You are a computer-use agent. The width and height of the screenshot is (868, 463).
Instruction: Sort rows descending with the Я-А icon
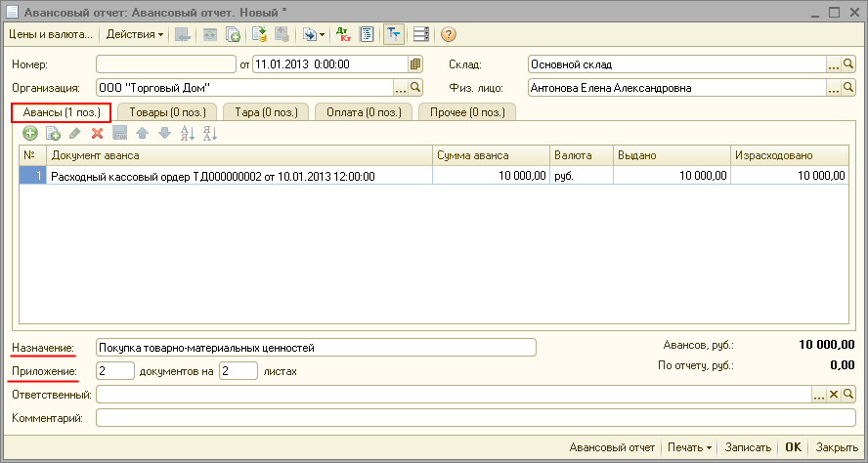tap(210, 133)
